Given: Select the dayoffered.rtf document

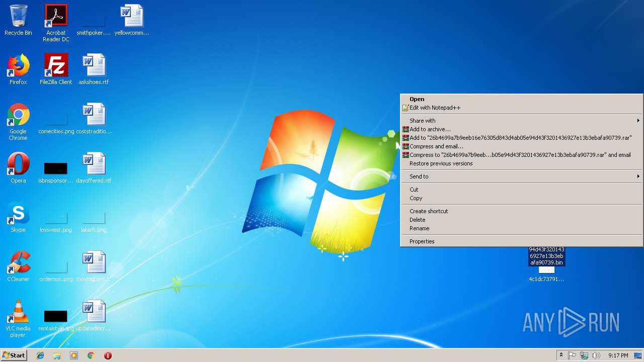Looking at the screenshot, I should point(94,168).
